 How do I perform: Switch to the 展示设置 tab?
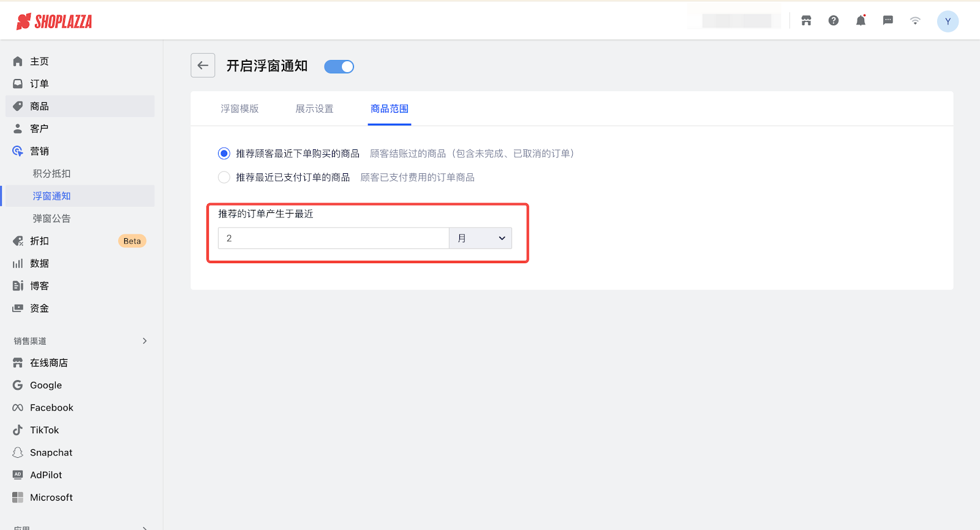[314, 109]
